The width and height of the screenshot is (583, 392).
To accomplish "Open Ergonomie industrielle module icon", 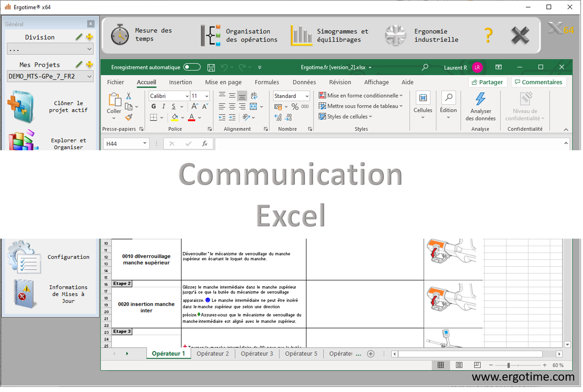I will click(396, 35).
